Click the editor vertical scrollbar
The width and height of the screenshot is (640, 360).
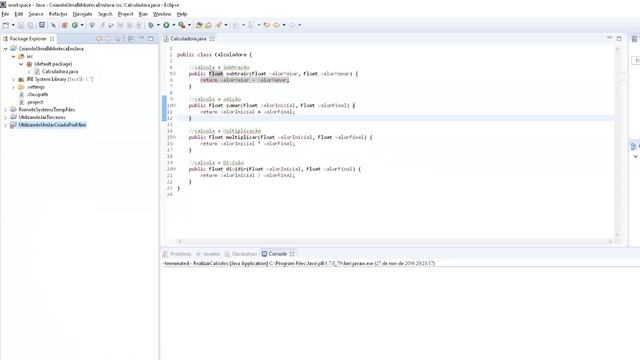tap(617, 142)
